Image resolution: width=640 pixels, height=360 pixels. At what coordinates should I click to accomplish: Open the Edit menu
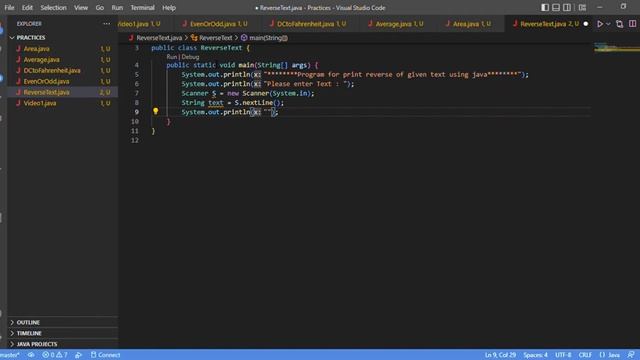pos(27,8)
